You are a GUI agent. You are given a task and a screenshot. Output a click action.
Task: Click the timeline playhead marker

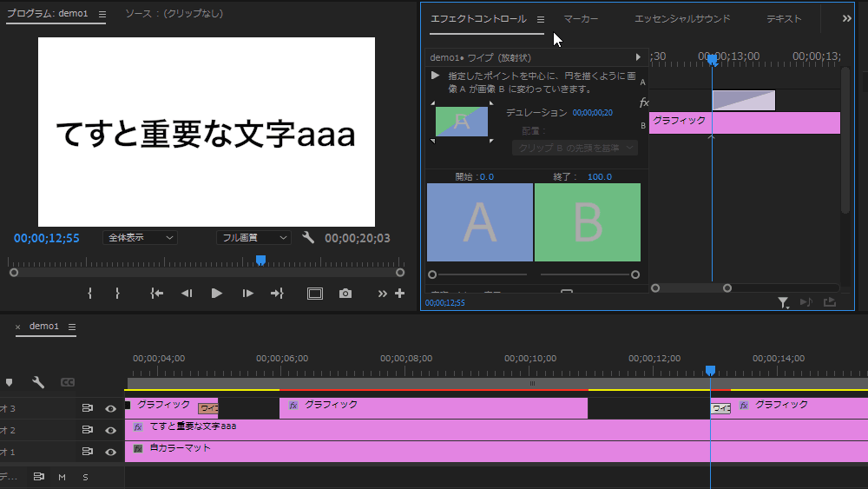pos(710,370)
